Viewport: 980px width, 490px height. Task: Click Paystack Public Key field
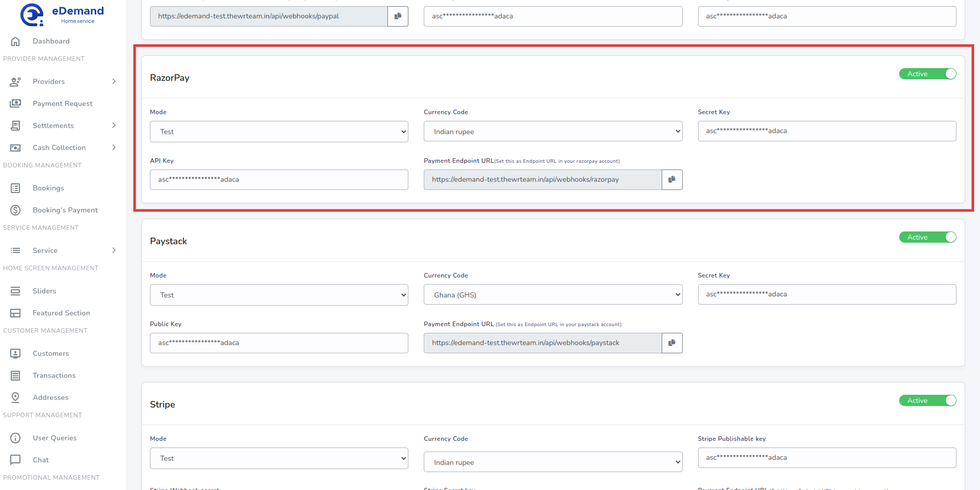pos(279,343)
